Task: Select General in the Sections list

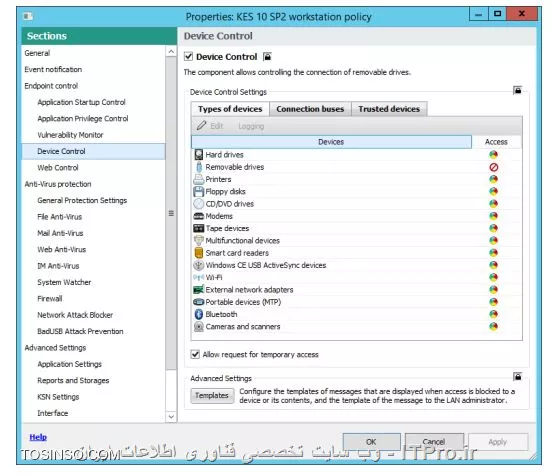Action: pyautogui.click(x=37, y=53)
